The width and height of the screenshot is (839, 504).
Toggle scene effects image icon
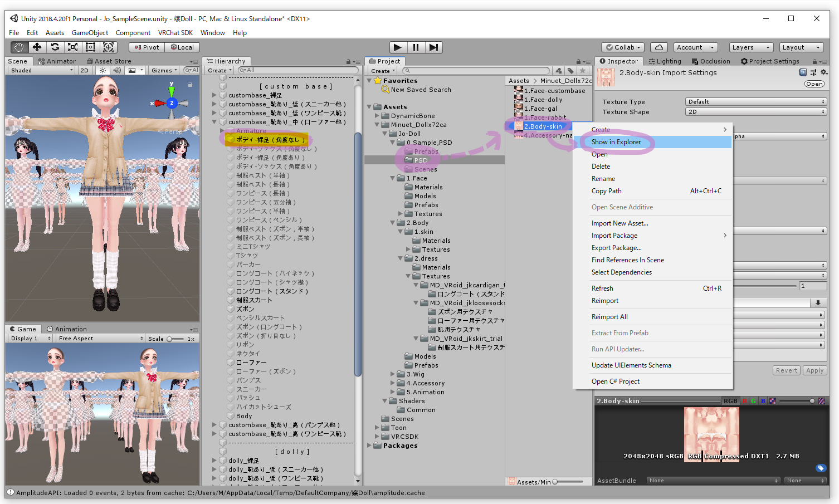coord(132,70)
